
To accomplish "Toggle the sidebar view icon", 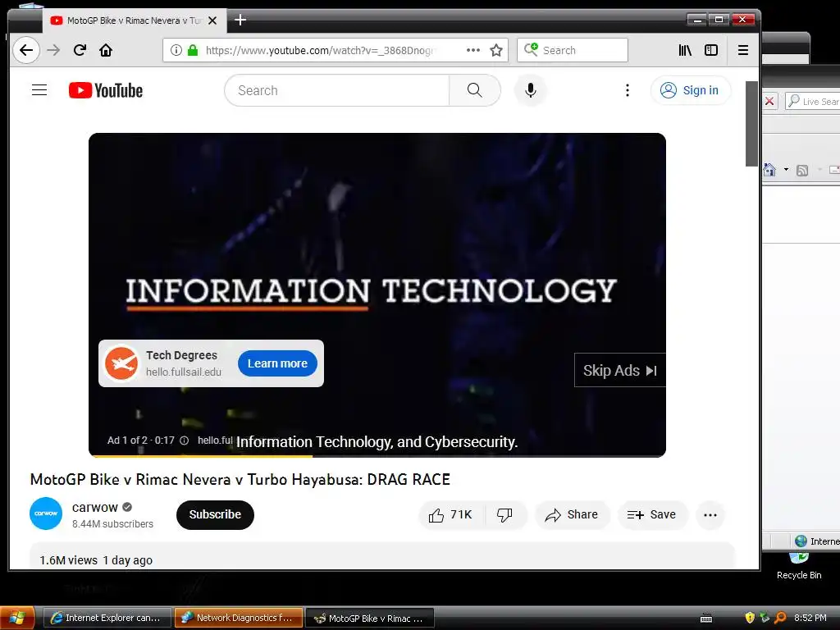I will tap(711, 50).
